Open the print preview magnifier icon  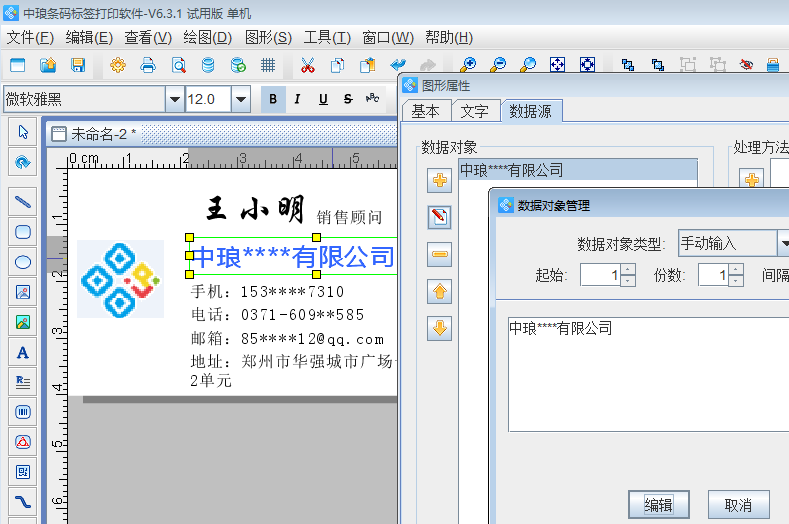tap(178, 65)
